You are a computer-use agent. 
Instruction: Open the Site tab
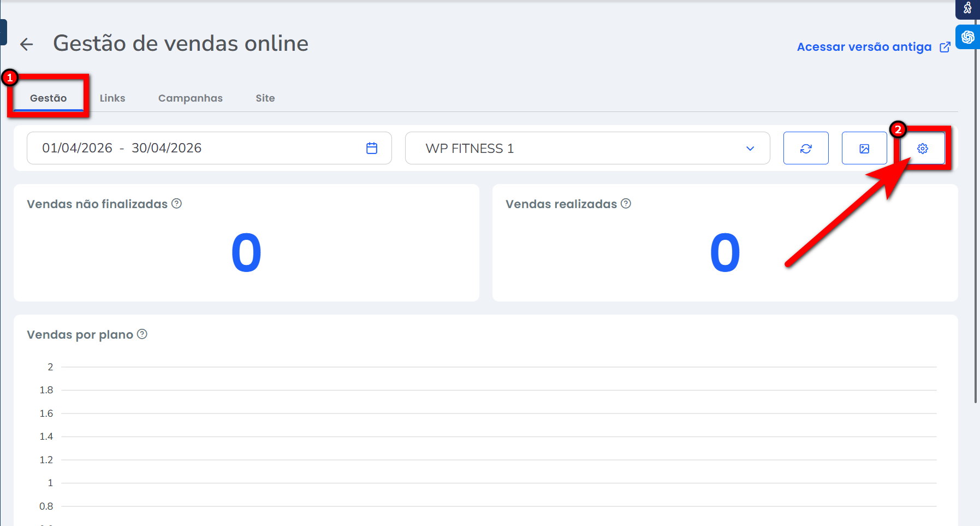[x=265, y=98]
